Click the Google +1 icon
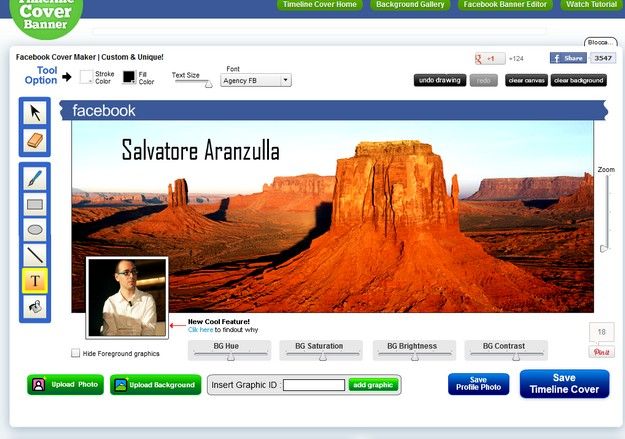This screenshot has height=439, width=625. tap(490, 59)
